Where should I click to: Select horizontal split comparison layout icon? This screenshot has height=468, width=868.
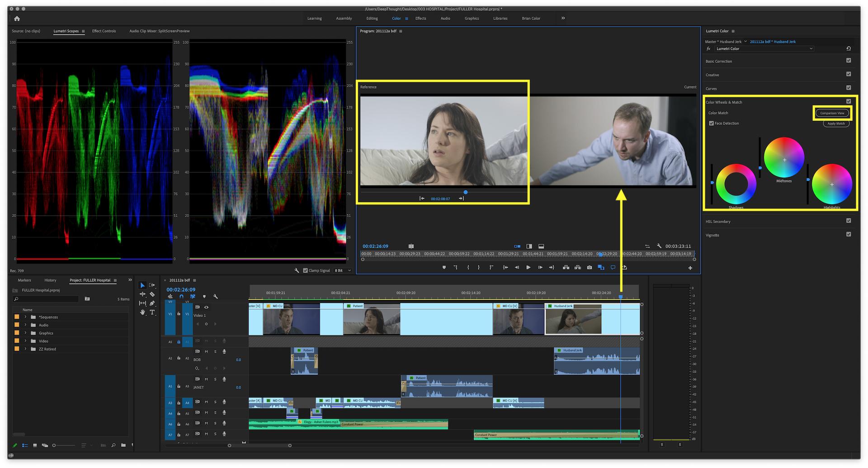coord(541,246)
